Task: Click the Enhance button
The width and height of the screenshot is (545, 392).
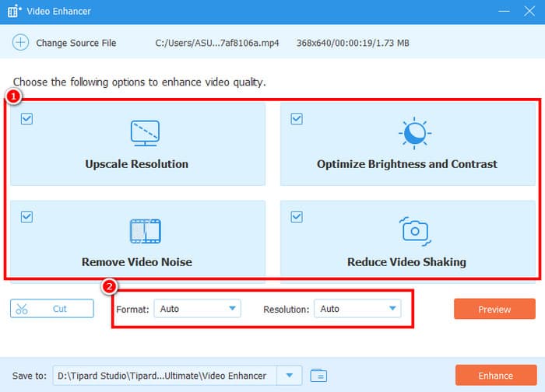Action: click(495, 376)
